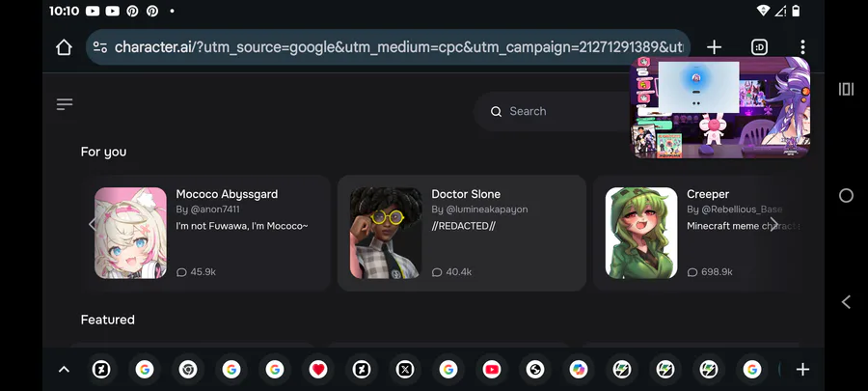Open Chrome's three-dot overflow menu
The image size is (868, 391).
[x=802, y=47]
